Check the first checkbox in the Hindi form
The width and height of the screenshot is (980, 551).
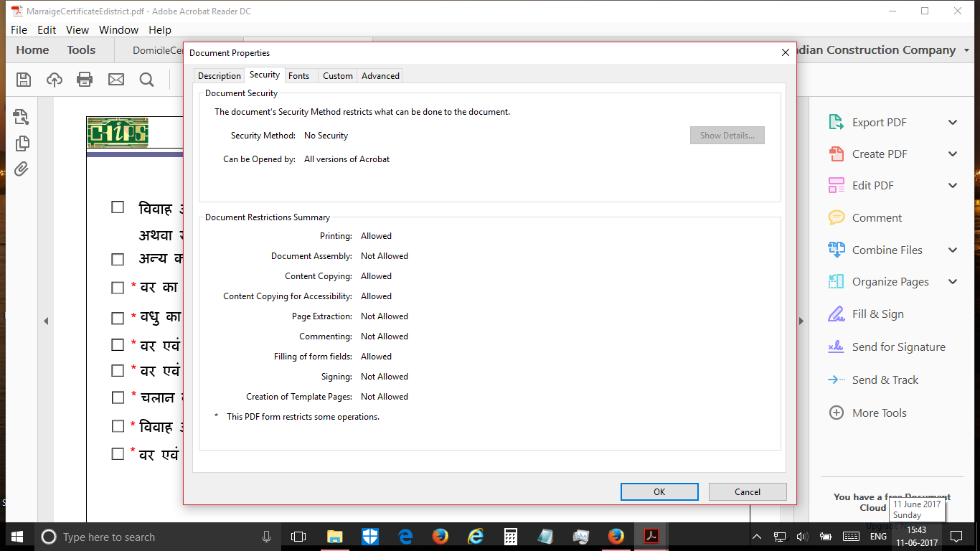click(118, 207)
